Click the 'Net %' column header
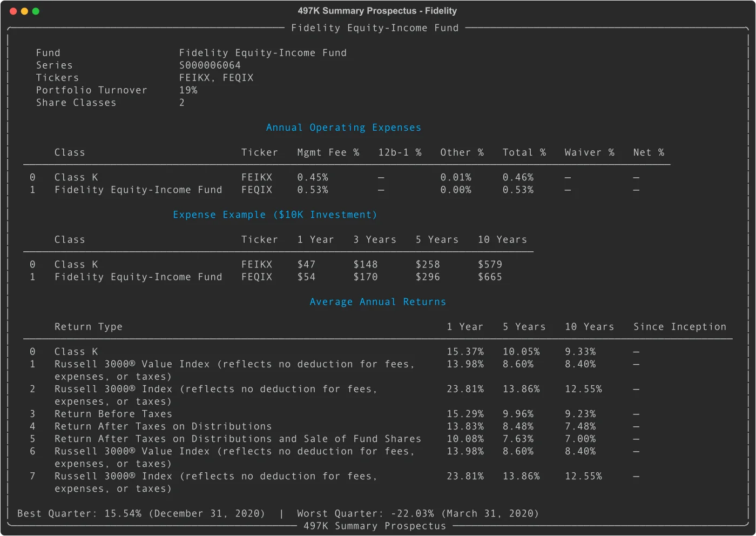This screenshot has width=756, height=536. [649, 152]
